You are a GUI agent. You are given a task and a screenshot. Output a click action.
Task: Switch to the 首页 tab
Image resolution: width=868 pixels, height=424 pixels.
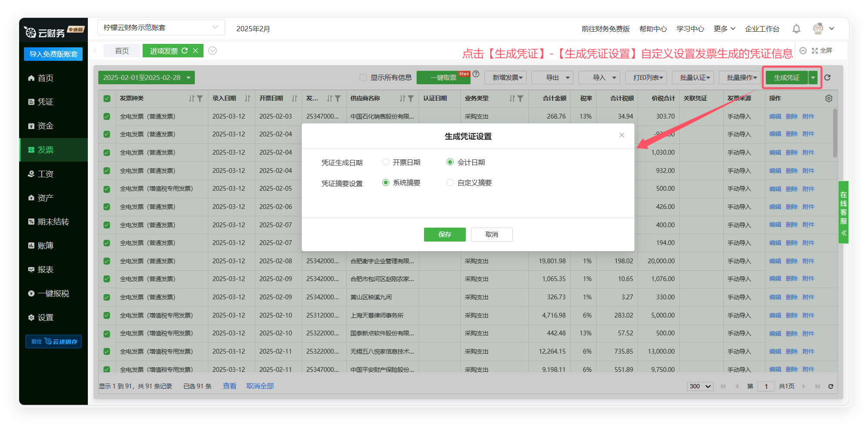click(122, 51)
